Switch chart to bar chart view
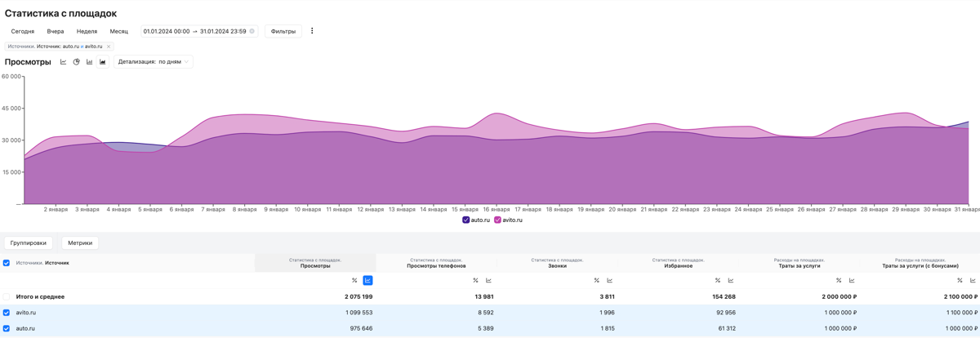The width and height of the screenshot is (980, 338). pyautogui.click(x=90, y=62)
